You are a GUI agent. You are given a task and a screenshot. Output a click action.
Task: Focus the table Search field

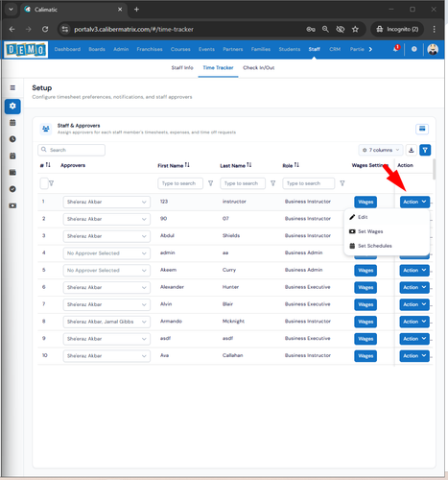pyautogui.click(x=71, y=150)
